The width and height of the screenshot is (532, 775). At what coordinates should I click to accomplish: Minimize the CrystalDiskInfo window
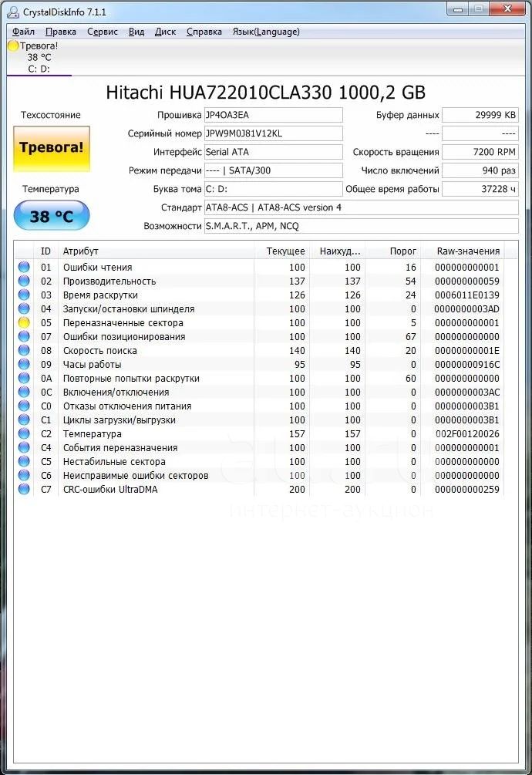point(458,9)
